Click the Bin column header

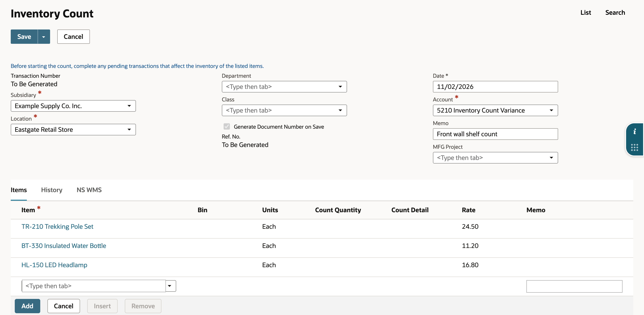(x=202, y=210)
